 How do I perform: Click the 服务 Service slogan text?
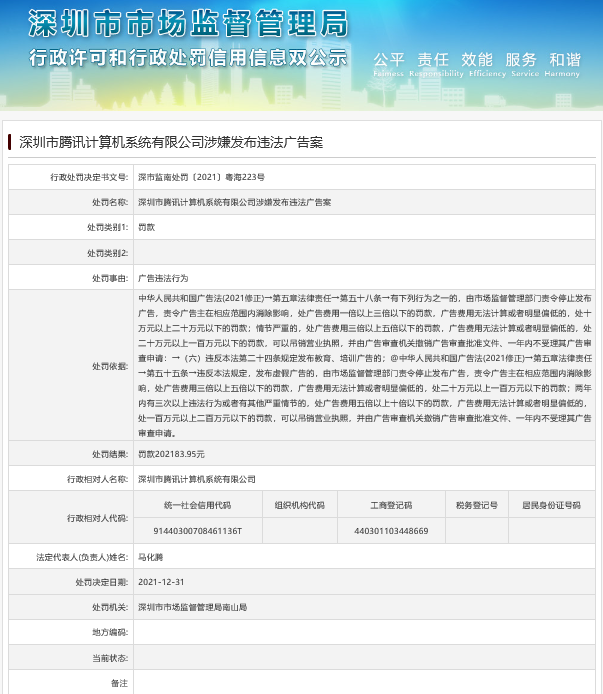point(525,65)
